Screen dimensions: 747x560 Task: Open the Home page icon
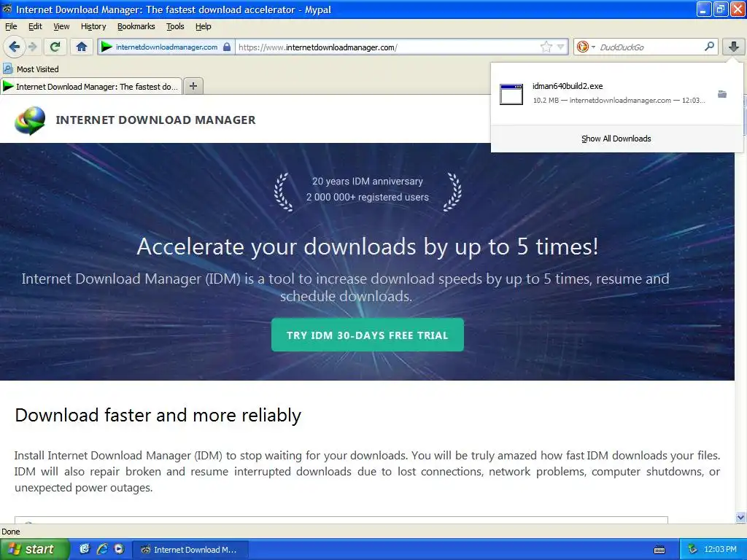pos(82,47)
